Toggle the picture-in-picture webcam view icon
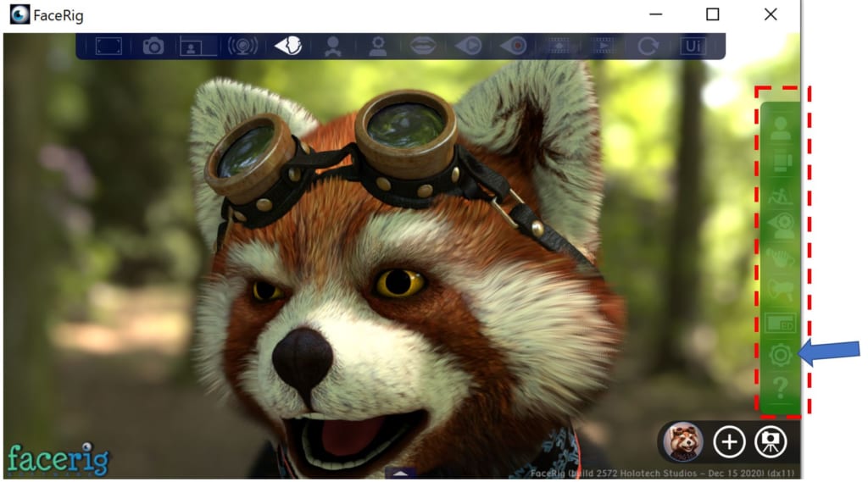The width and height of the screenshot is (868, 482). pyautogui.click(x=198, y=46)
